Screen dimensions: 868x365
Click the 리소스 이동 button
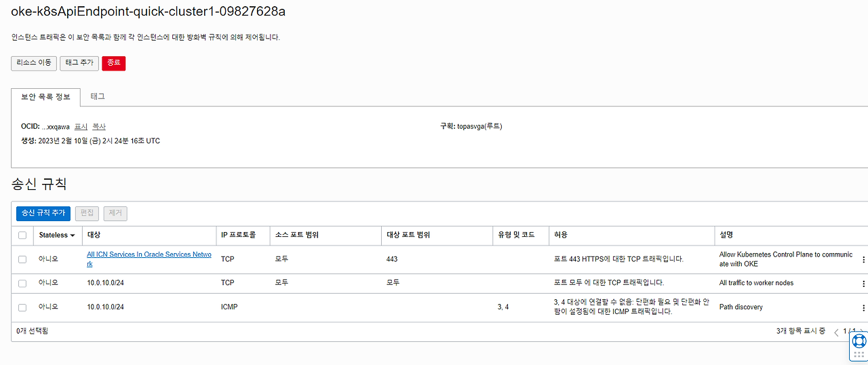[x=34, y=63]
